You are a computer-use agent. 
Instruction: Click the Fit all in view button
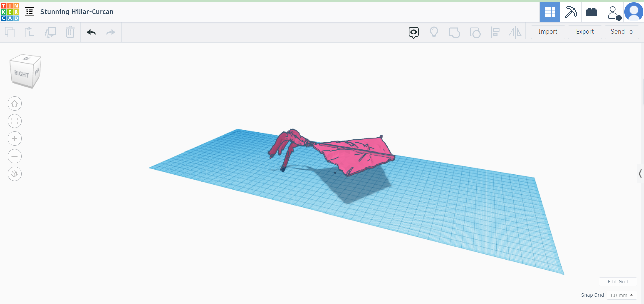pyautogui.click(x=15, y=121)
